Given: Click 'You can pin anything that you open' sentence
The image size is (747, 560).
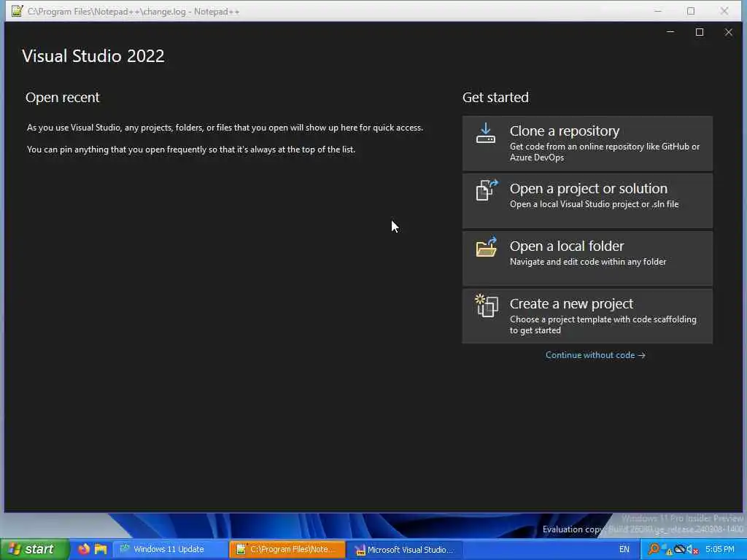Looking at the screenshot, I should tap(191, 149).
